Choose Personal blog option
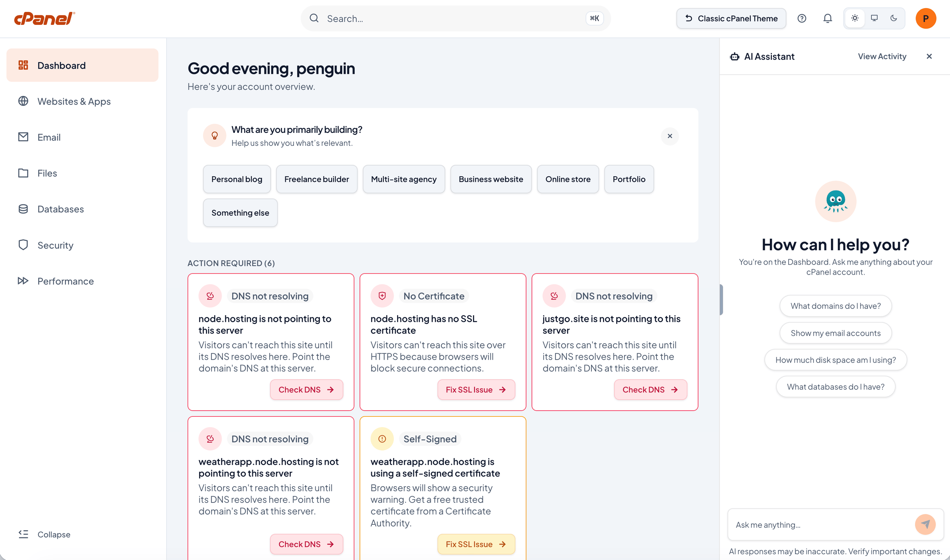The height and width of the screenshot is (560, 950). point(236,179)
